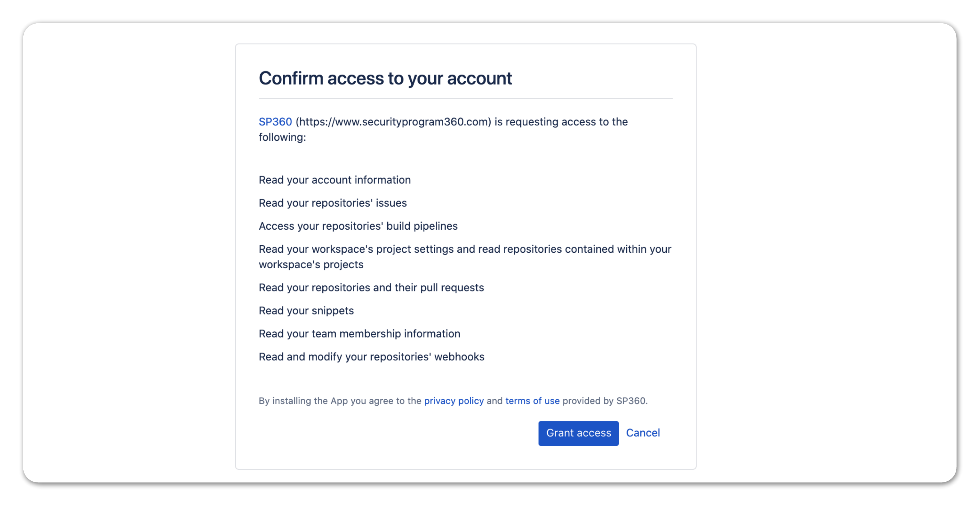
Task: Click the Grant access button
Action: tap(578, 433)
